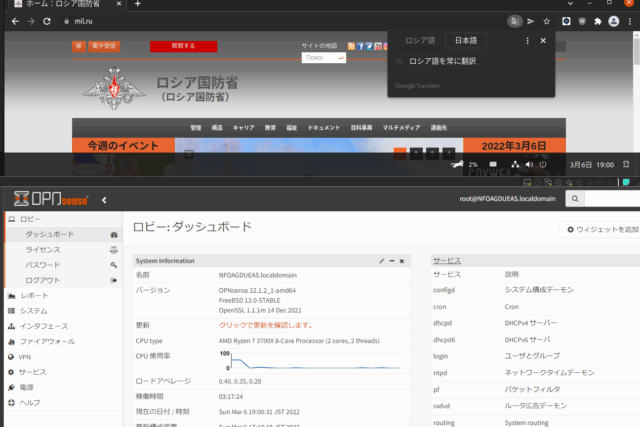Open the extensions puzzle icon
Viewport: 640px width, 427px height.
[598, 21]
